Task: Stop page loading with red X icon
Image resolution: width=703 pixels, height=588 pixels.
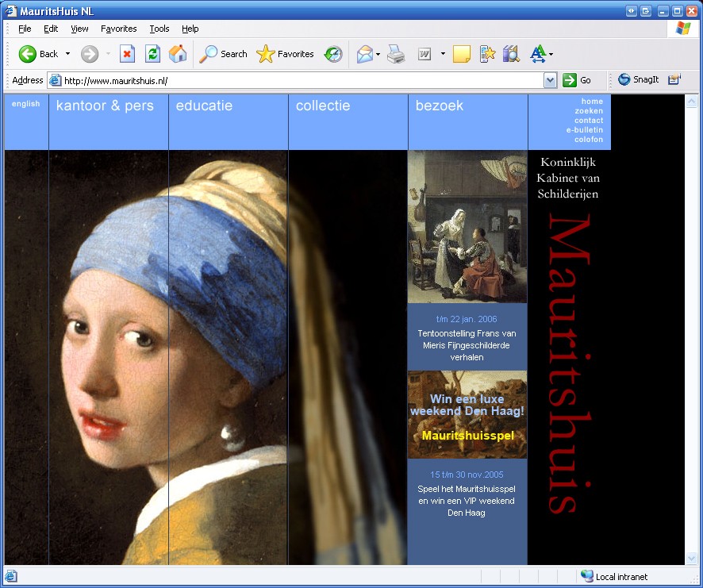Action: click(127, 54)
